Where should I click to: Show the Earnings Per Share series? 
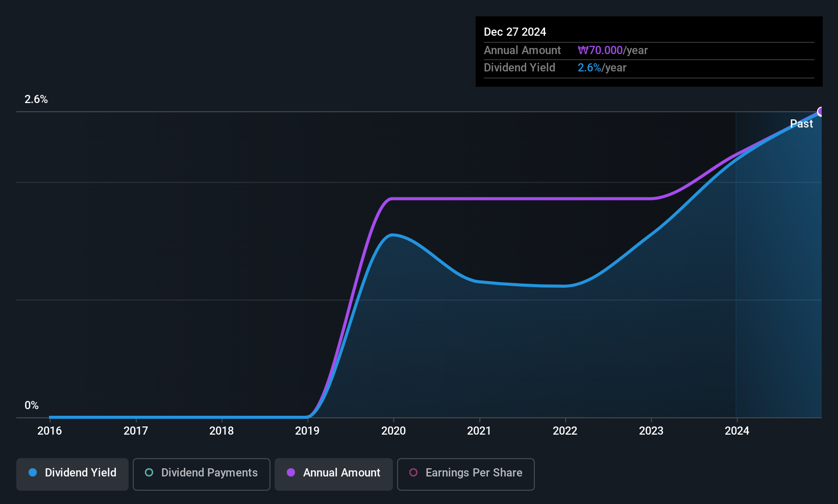pos(466,474)
